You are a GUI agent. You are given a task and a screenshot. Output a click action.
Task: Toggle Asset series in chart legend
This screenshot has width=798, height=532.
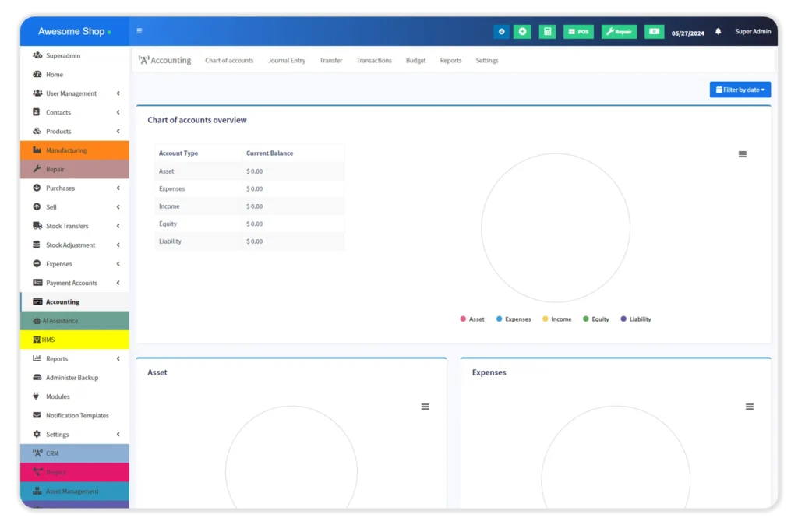click(472, 319)
